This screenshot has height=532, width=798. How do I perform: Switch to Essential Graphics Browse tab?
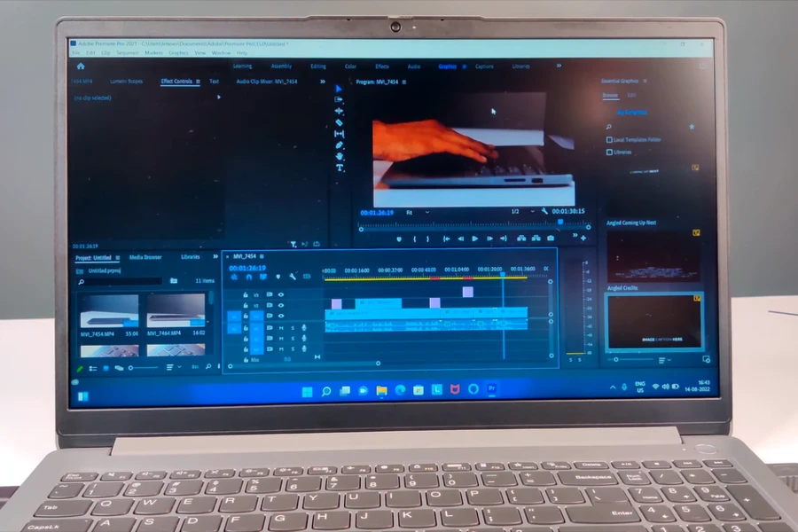click(610, 95)
